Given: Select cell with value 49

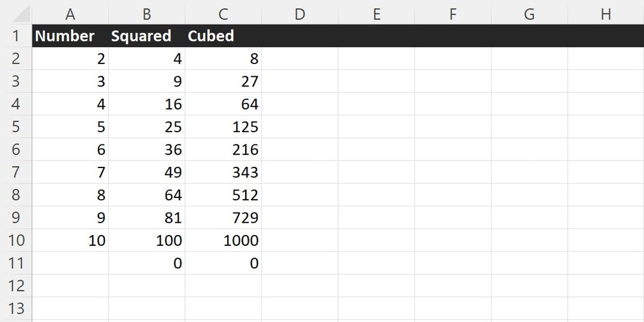Looking at the screenshot, I should (147, 172).
